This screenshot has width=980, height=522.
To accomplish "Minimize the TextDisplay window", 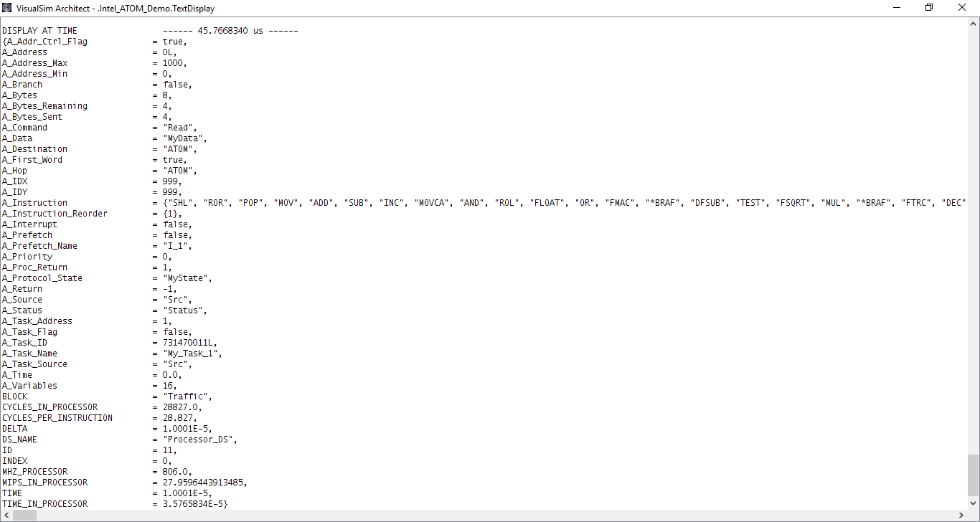I will 895,8.
